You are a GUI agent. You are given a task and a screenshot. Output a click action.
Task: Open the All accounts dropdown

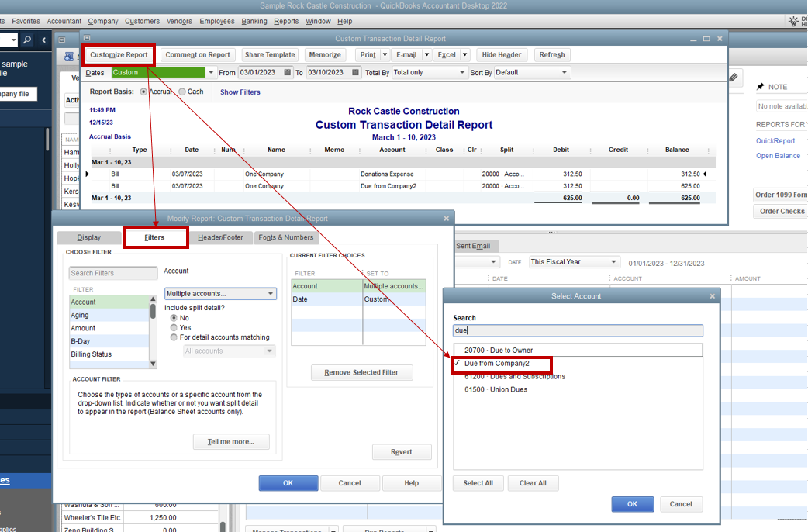point(229,351)
